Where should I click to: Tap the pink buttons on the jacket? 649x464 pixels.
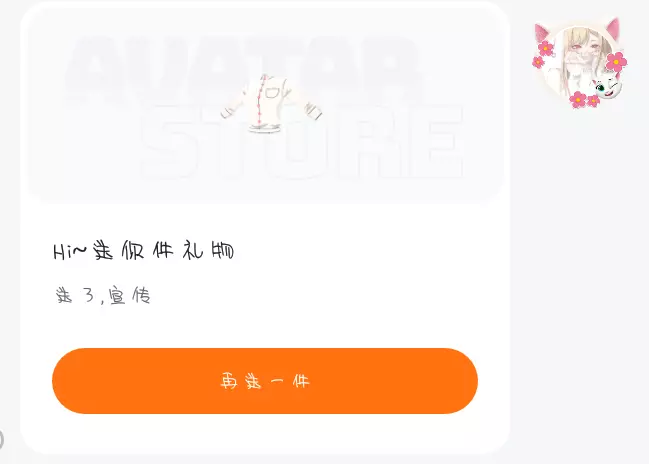pyautogui.click(x=260, y=100)
